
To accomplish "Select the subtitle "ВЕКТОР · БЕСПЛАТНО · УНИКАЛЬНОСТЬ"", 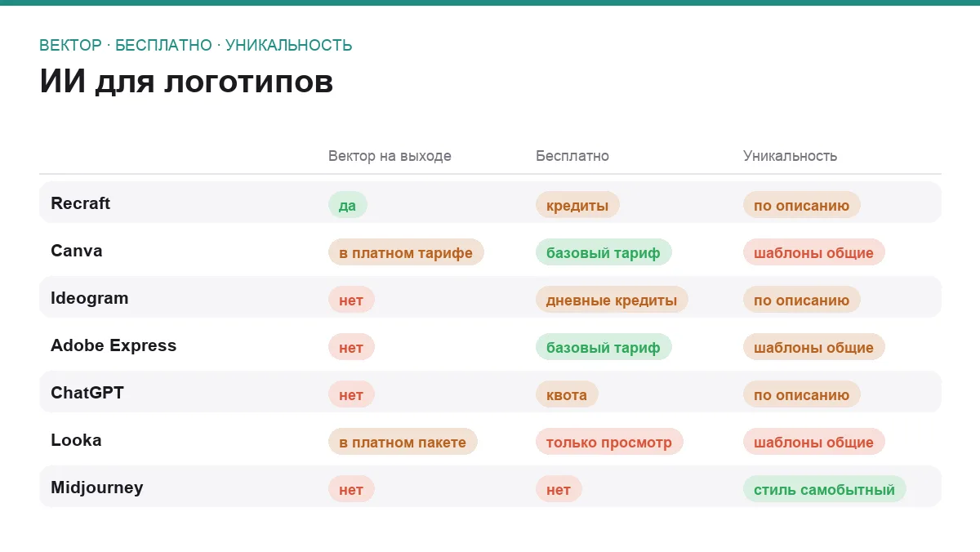I will pos(196,46).
